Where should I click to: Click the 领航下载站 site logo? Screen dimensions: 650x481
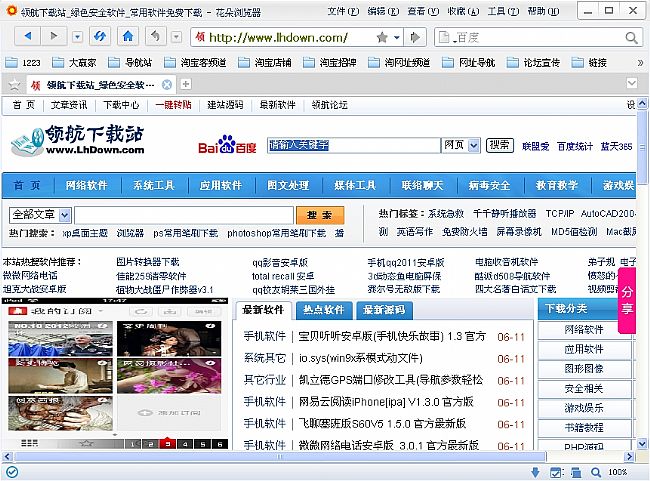click(x=78, y=140)
